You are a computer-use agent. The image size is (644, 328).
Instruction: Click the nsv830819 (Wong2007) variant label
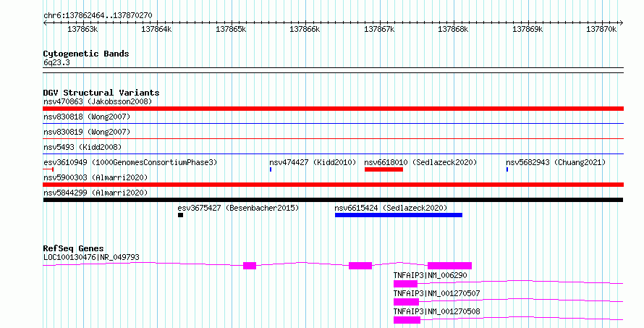coord(87,132)
